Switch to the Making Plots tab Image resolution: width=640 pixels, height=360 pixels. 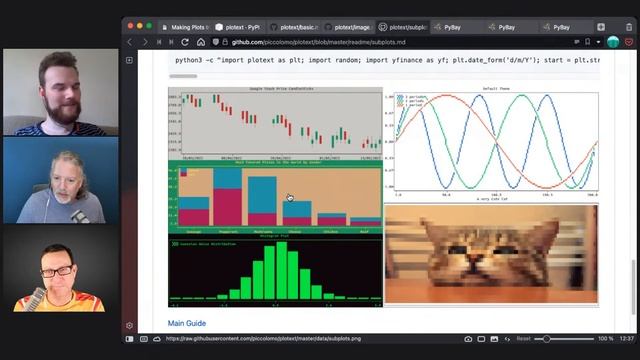(x=185, y=27)
